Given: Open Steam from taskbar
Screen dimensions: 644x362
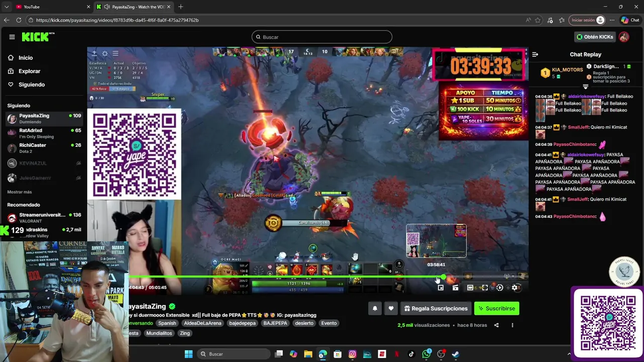Looking at the screenshot, I should tap(455, 354).
